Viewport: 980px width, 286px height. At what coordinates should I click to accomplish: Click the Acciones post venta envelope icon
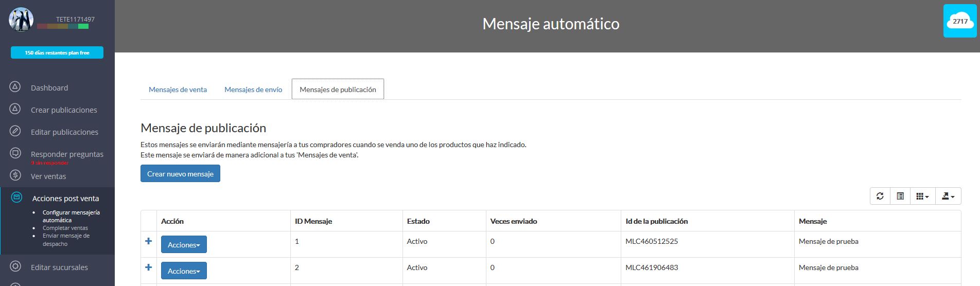(16, 198)
